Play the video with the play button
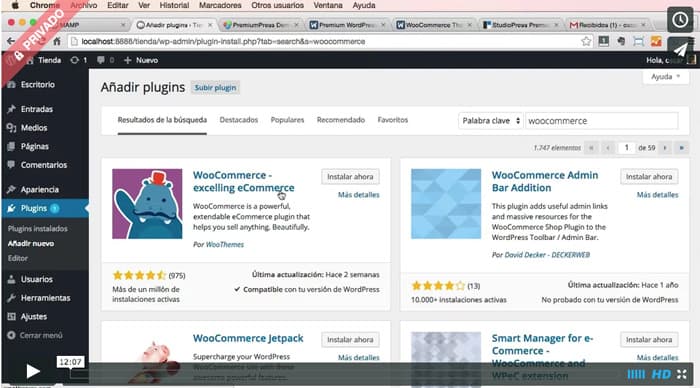The image size is (700, 388). coord(33,371)
